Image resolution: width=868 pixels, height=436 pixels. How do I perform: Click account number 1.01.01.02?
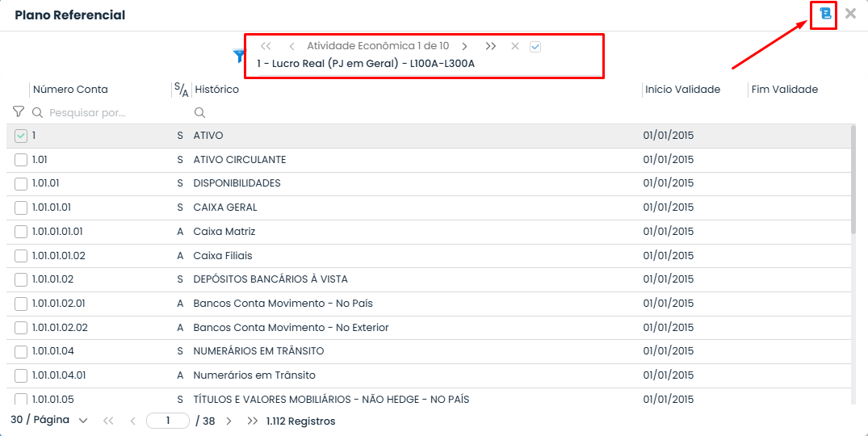tap(52, 279)
